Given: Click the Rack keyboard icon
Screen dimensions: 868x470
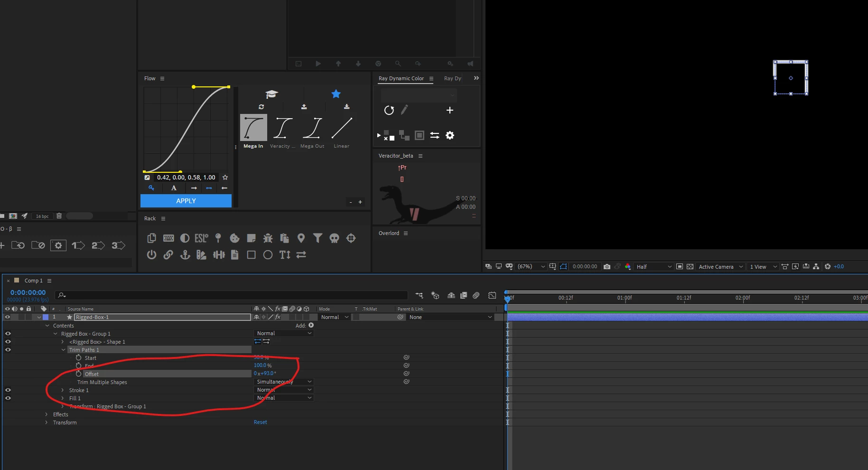Looking at the screenshot, I should pos(168,238).
